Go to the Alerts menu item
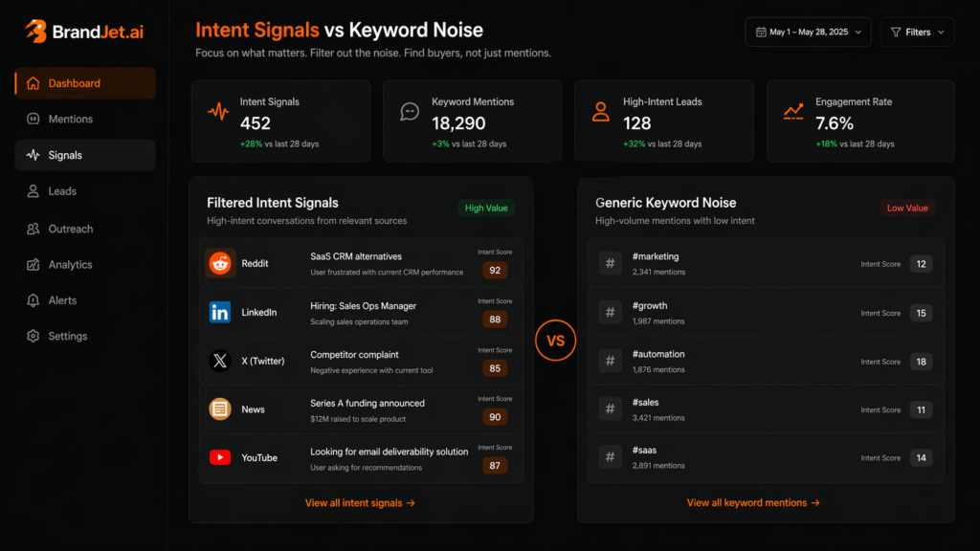 pos(85,300)
